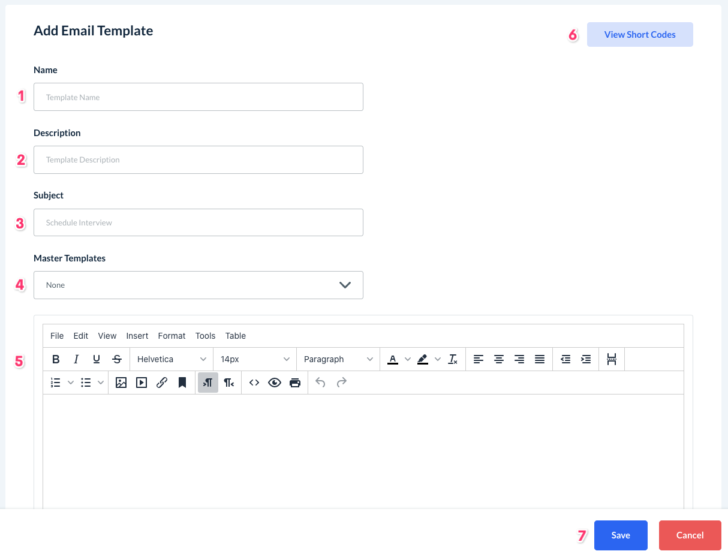Toggle strikethrough formatting
Image resolution: width=728 pixels, height=560 pixels.
coord(117,359)
